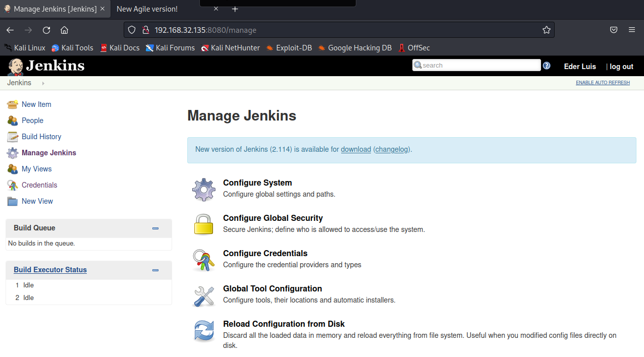
Task: Open Build History in sidebar
Action: 41,137
